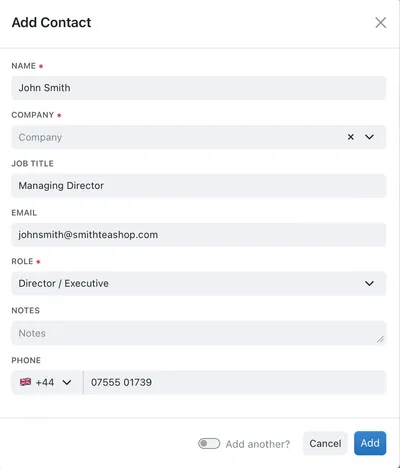This screenshot has width=400, height=468.
Task: Open the Role dropdown chevron
Action: click(x=369, y=283)
